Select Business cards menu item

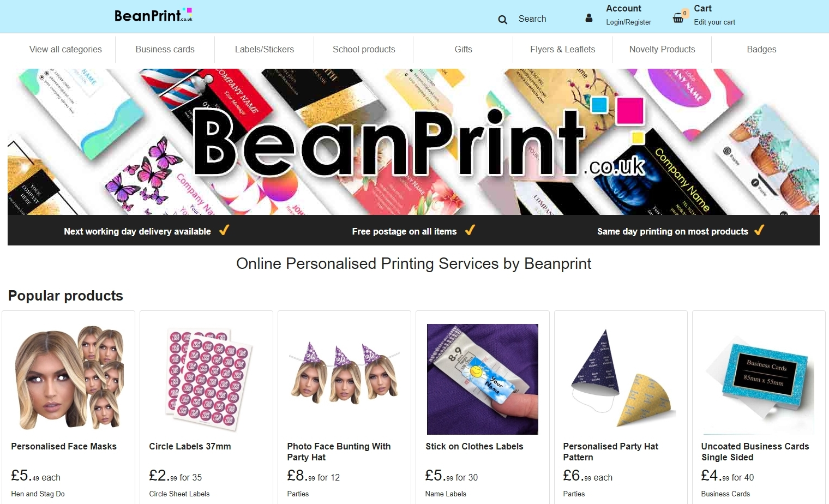tap(165, 49)
